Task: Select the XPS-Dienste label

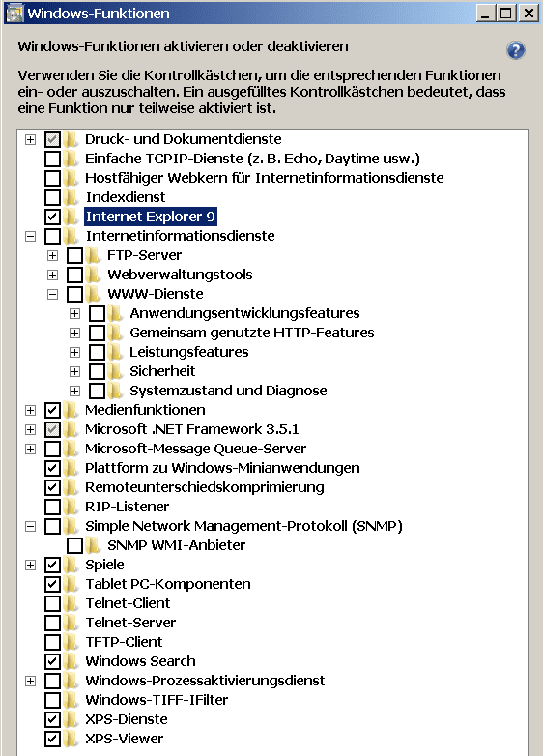Action: [127, 719]
